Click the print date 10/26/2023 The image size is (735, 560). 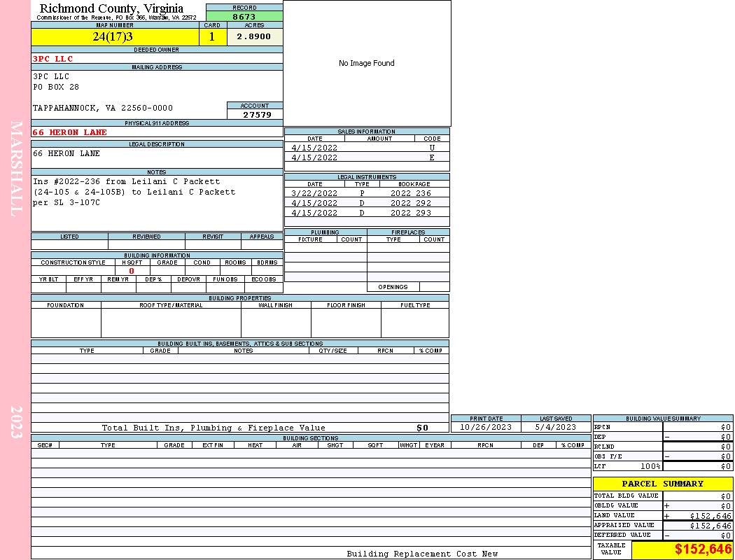(x=486, y=427)
